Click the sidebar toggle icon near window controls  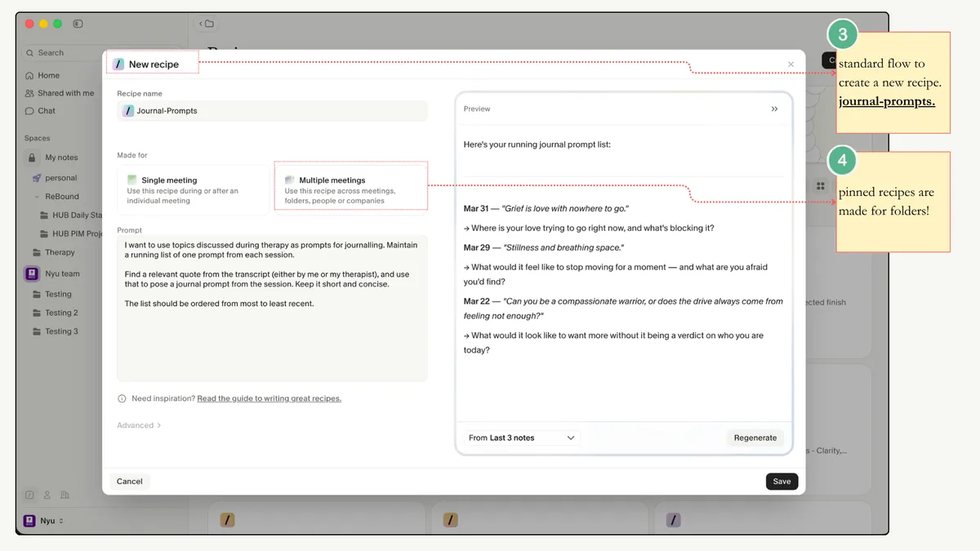click(x=78, y=24)
